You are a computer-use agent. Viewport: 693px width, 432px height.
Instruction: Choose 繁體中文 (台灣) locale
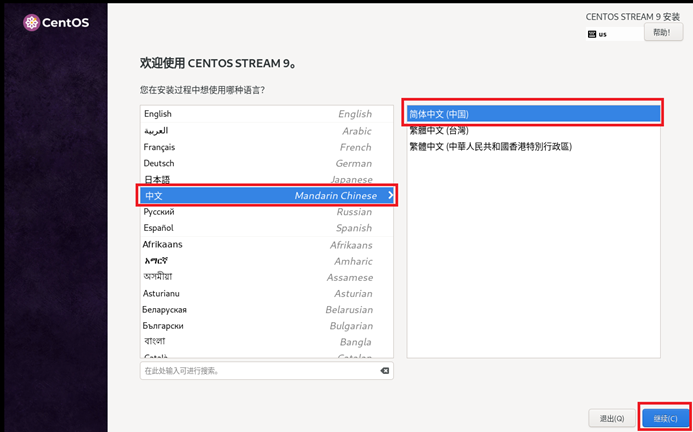pyautogui.click(x=533, y=130)
